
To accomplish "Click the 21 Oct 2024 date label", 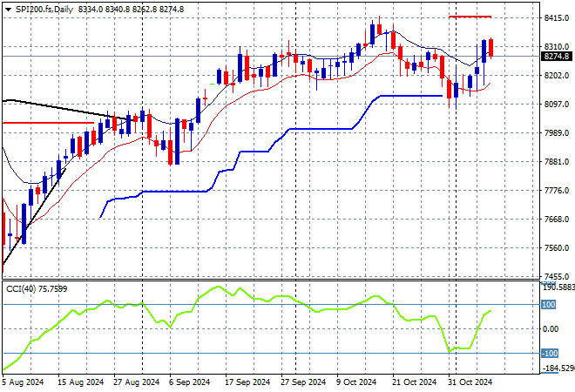I will [414, 382].
